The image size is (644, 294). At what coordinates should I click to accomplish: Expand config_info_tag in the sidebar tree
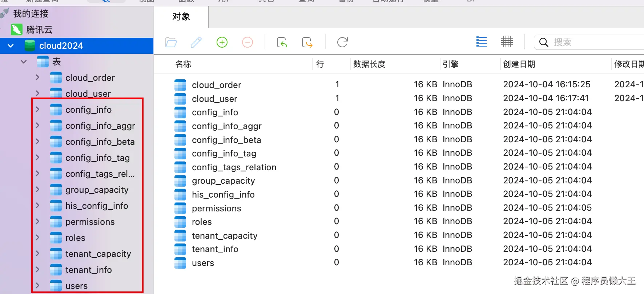pos(37,158)
